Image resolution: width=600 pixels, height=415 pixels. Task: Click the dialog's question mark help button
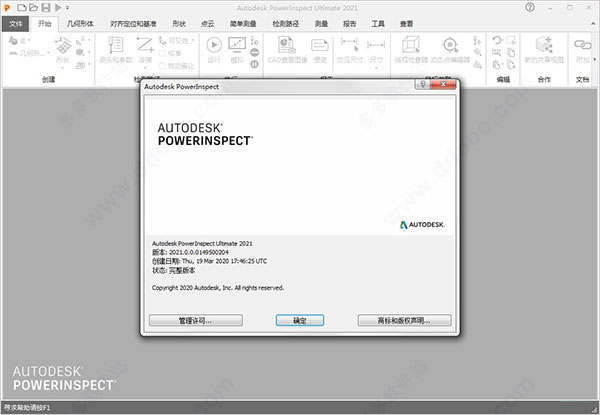[422, 84]
